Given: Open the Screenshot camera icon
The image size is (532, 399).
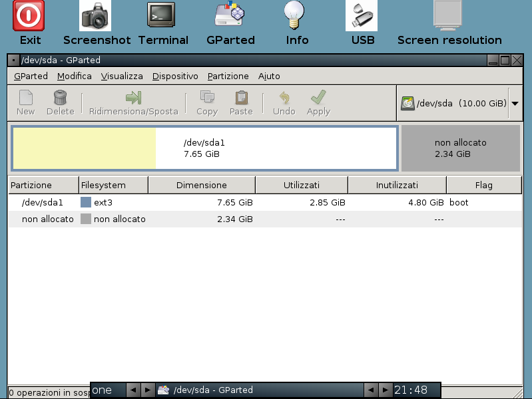Looking at the screenshot, I should click(x=95, y=15).
